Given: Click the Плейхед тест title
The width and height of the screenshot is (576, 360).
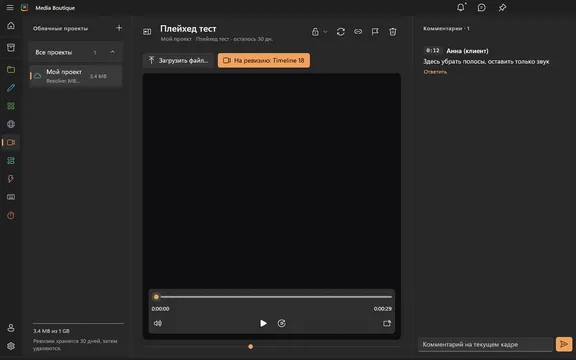Looking at the screenshot, I should pyautogui.click(x=188, y=29).
